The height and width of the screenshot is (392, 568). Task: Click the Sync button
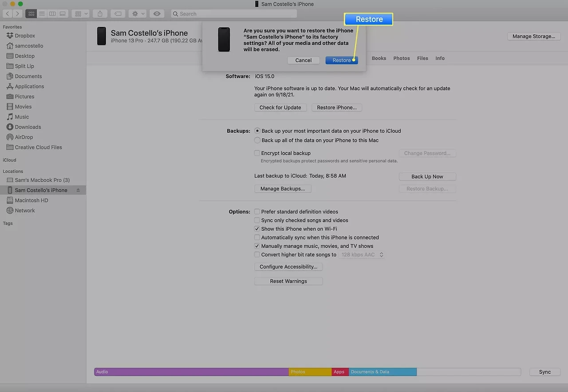545,372
